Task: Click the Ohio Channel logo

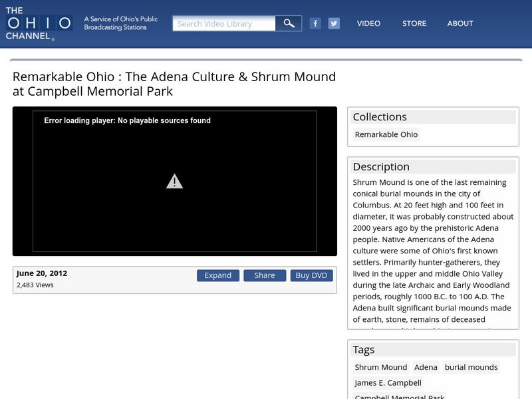Action: [x=37, y=24]
